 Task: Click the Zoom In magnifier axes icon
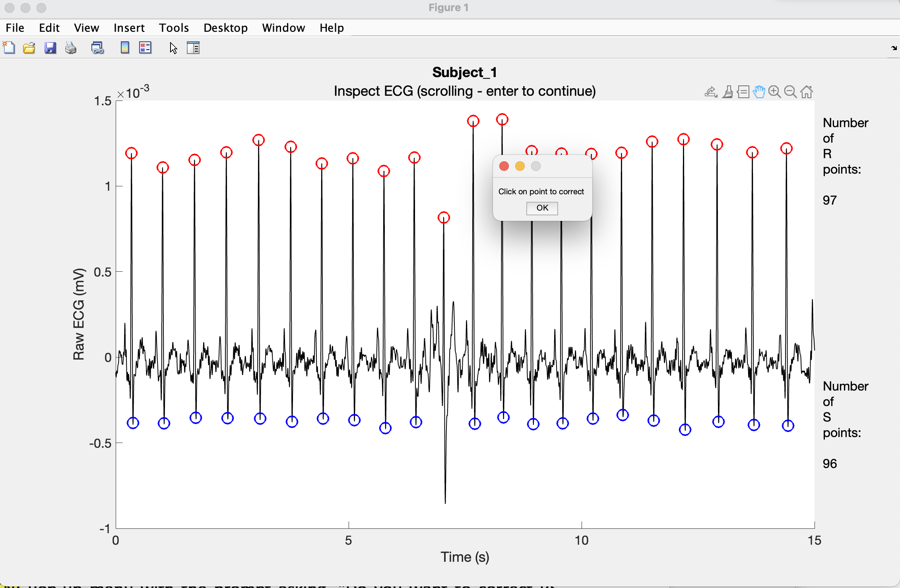pos(774,92)
